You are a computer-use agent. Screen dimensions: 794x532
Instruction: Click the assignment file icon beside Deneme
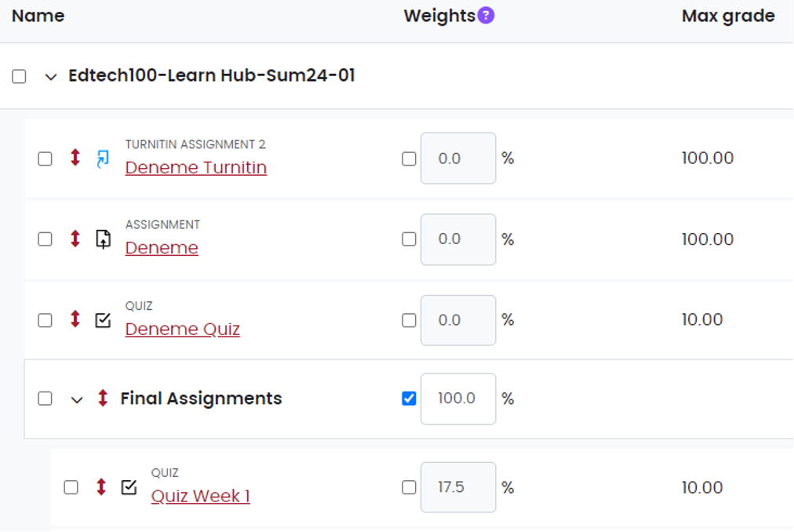pos(103,239)
